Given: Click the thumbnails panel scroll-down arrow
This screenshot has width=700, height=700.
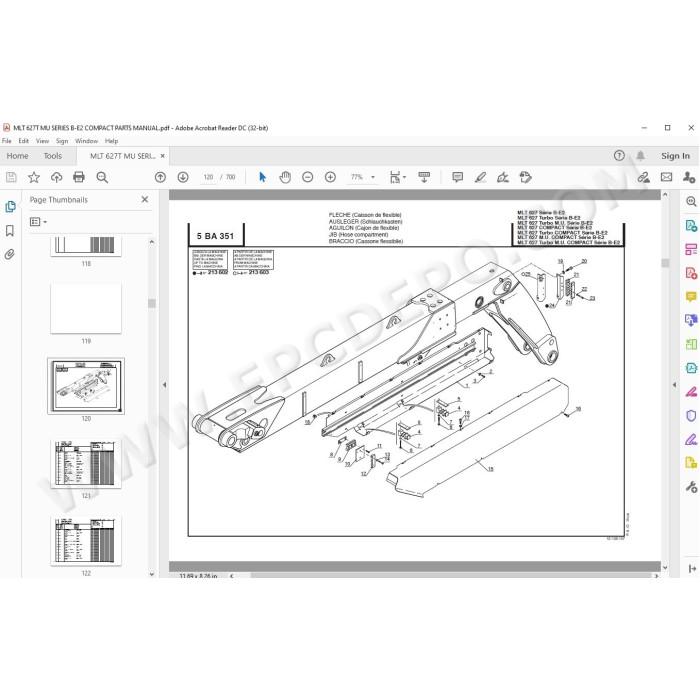Looking at the screenshot, I should point(152,574).
